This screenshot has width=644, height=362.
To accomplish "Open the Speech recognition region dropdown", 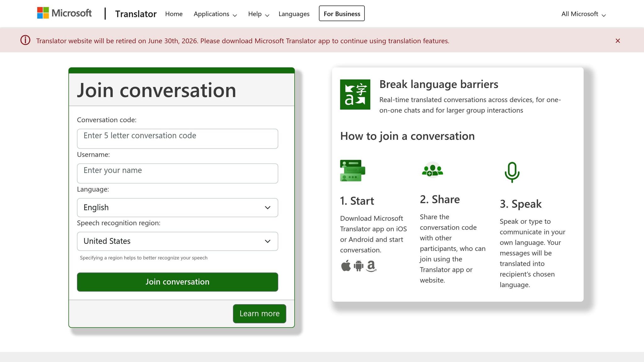I will click(x=177, y=241).
